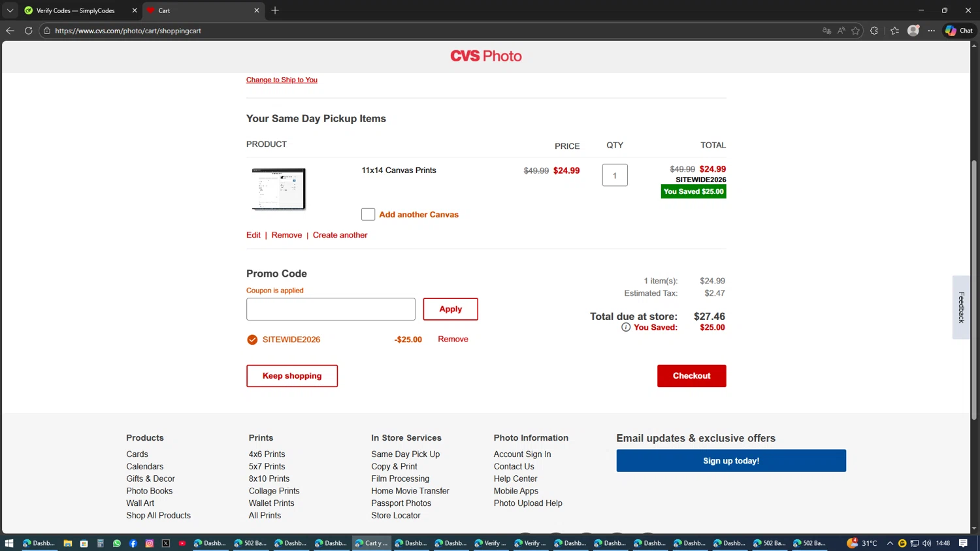Open the Instagram taskbar icon
This screenshot has width=980, height=551.
150,543
